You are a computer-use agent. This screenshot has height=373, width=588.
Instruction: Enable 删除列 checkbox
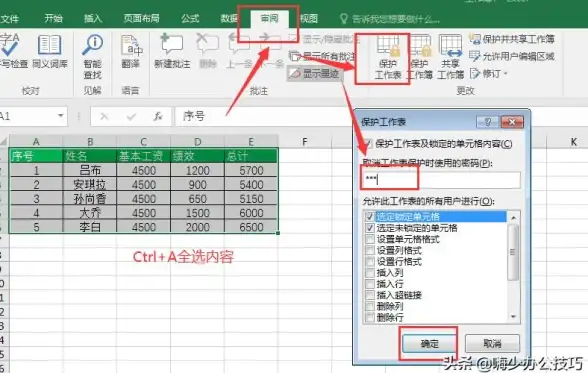pyautogui.click(x=370, y=306)
